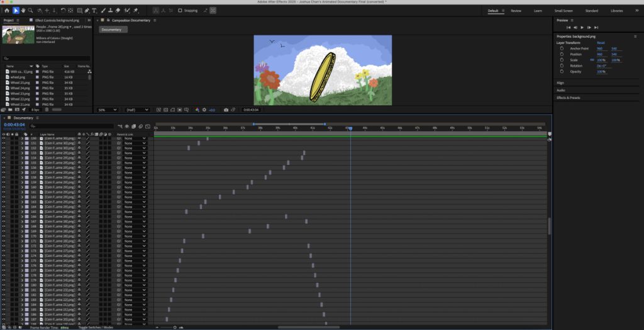Enable the Snapping checkbox
The width and height of the screenshot is (644, 330).
coord(180,11)
